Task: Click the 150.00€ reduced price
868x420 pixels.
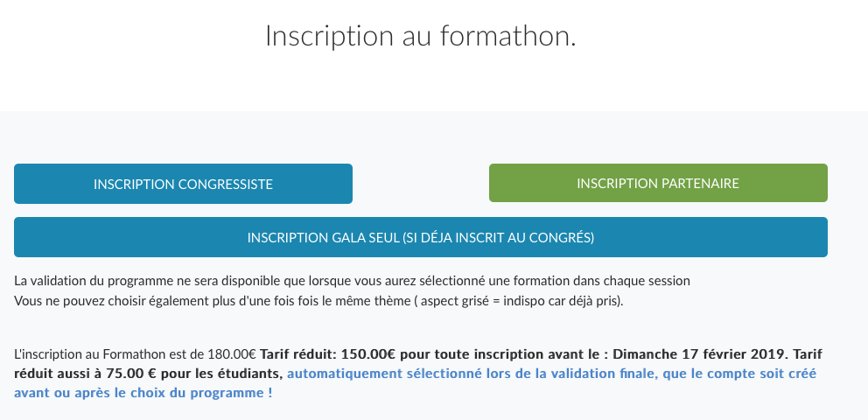Action: pyautogui.click(x=368, y=354)
